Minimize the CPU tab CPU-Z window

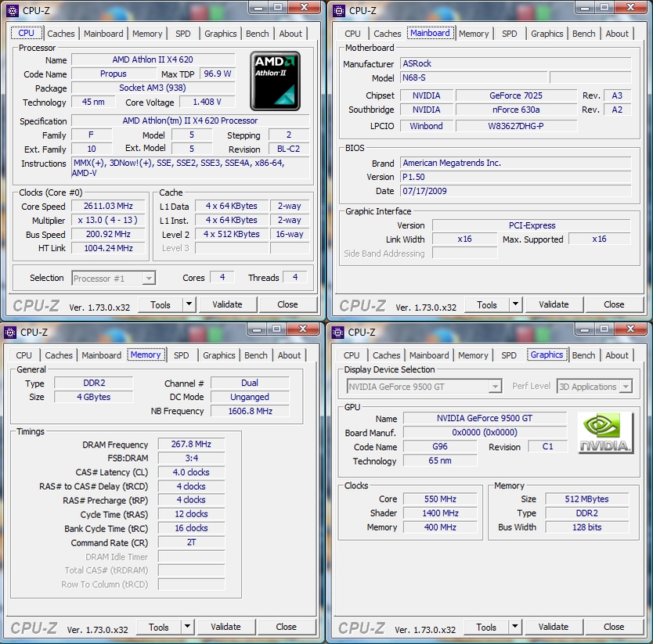[x=258, y=7]
